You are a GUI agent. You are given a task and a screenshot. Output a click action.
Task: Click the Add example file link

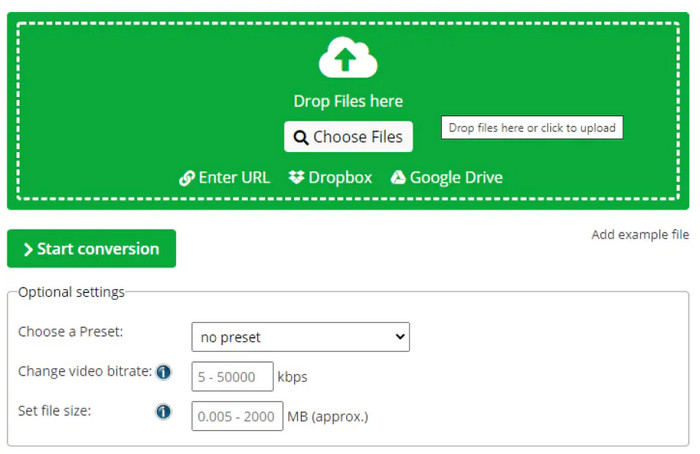640,235
